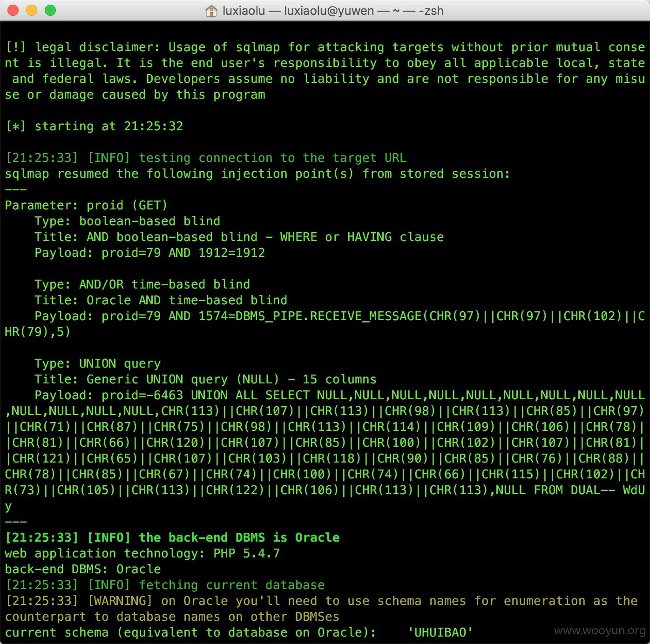650x644 pixels.
Task: Click the DBMS_PIPE.RECEIVE_MESSAGE payload line
Action: [340, 316]
